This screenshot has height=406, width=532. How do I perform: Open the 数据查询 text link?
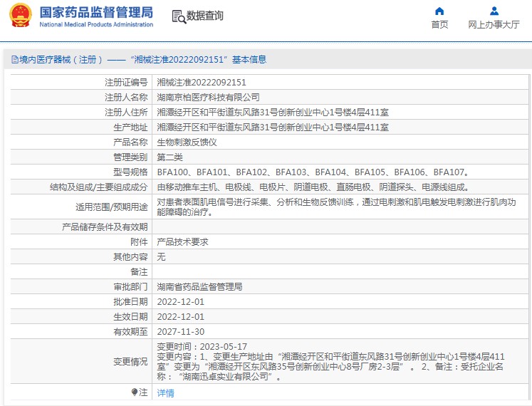pos(205,16)
